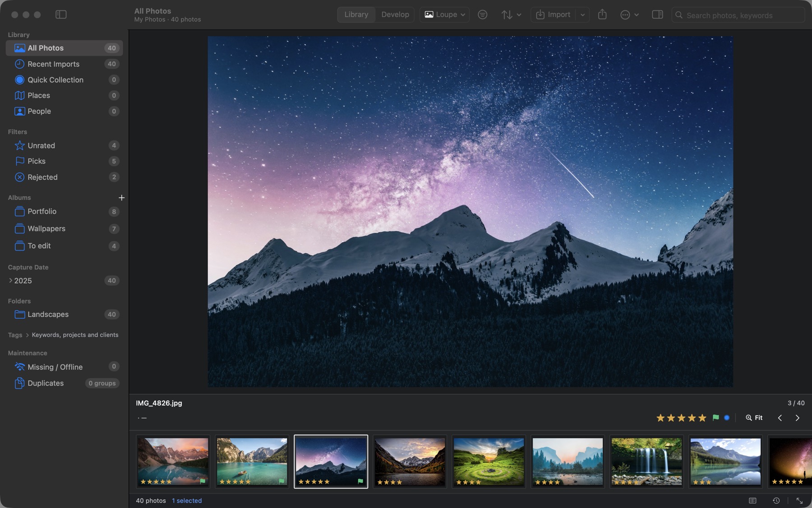Open the Duplicates groups list

pos(64,383)
